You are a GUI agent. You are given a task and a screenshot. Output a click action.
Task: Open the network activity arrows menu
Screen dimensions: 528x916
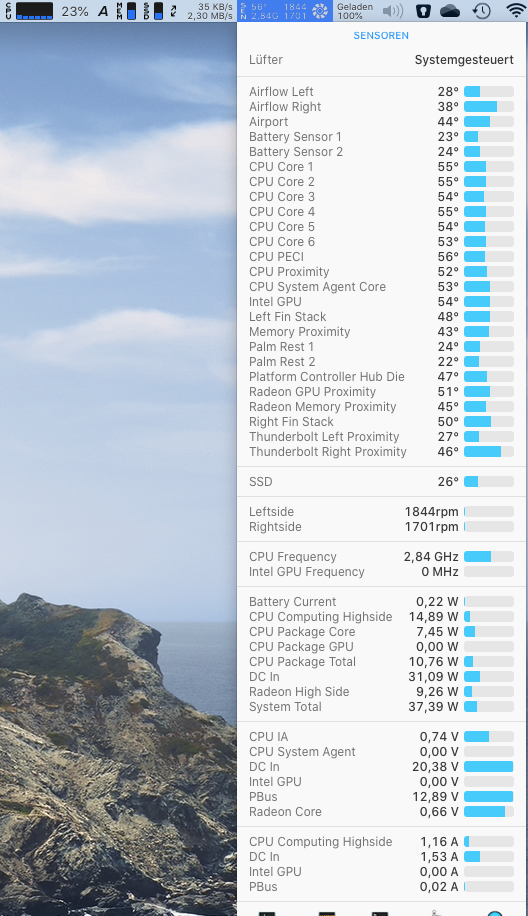[x=173, y=11]
